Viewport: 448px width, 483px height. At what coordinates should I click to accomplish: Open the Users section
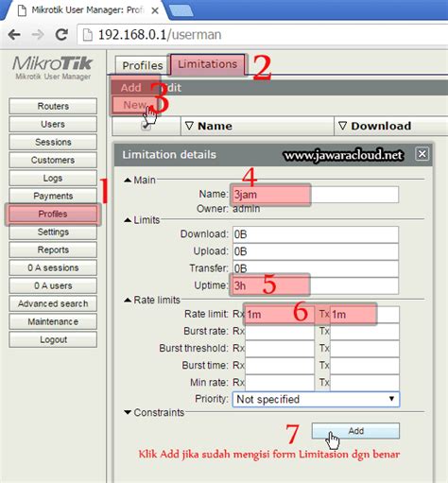(x=53, y=124)
